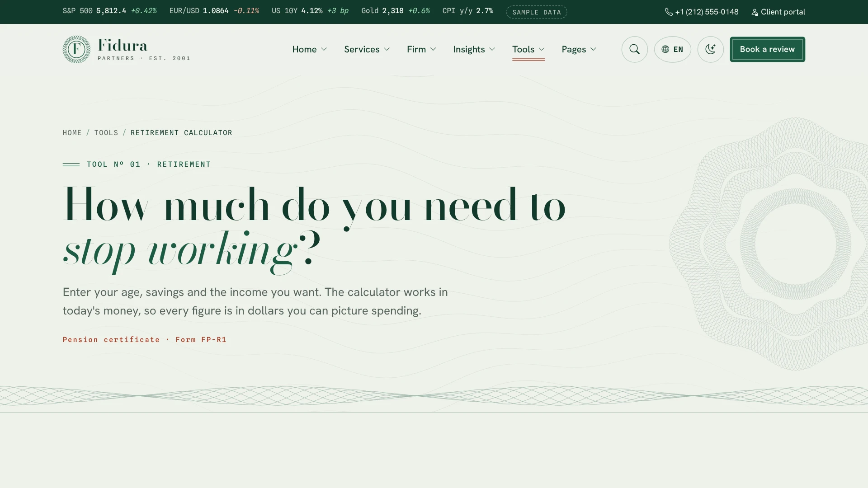Click 'Pension certificate · Form FP-R1' text
Image resolution: width=868 pixels, height=488 pixels.
(145, 340)
